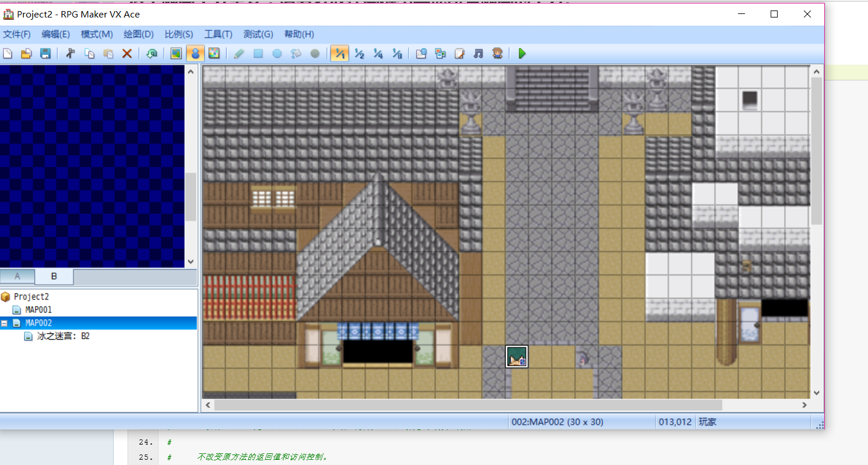
Task: Collapse the MAP002 tree node
Action: coord(5,323)
